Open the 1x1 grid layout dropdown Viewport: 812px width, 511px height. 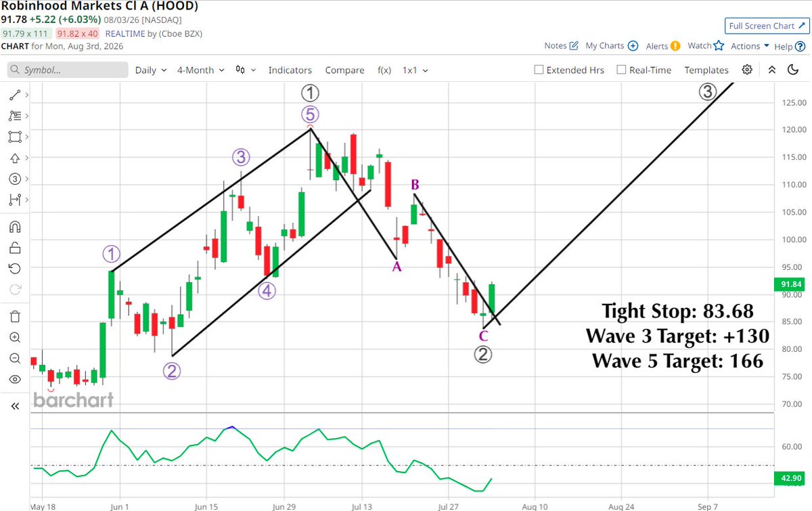click(415, 70)
